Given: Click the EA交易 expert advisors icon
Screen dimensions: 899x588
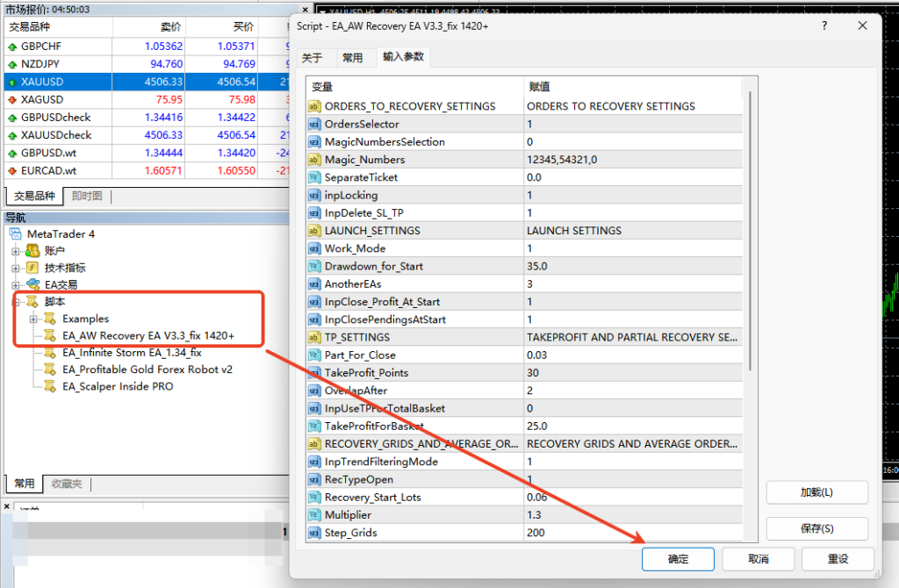Looking at the screenshot, I should click(32, 284).
